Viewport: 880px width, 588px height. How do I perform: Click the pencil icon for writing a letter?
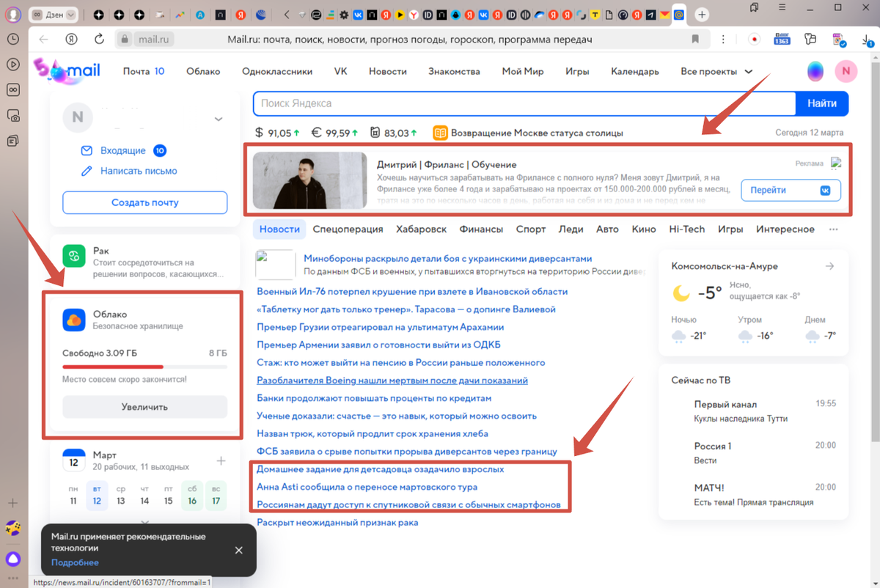[x=87, y=171]
